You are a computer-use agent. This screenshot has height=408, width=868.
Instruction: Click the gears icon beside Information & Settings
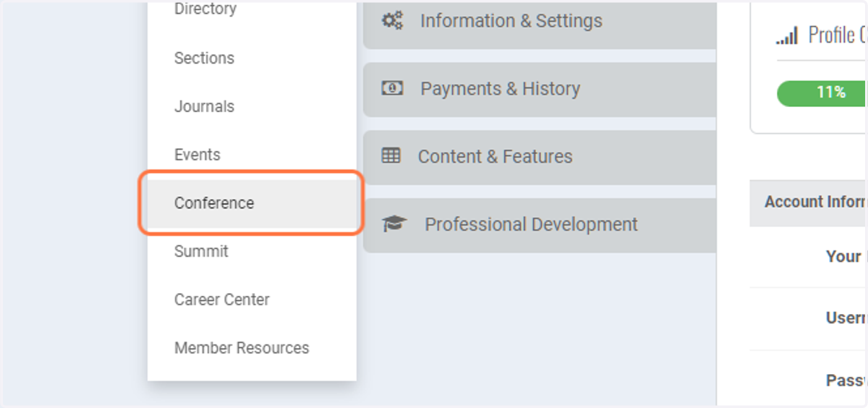(x=393, y=21)
